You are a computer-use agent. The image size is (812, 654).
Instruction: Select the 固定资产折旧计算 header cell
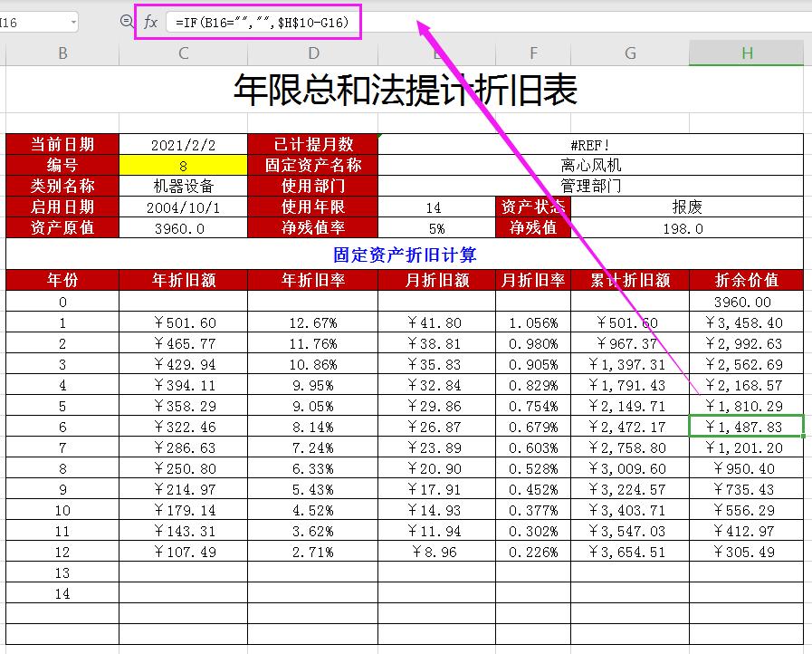coord(406,254)
